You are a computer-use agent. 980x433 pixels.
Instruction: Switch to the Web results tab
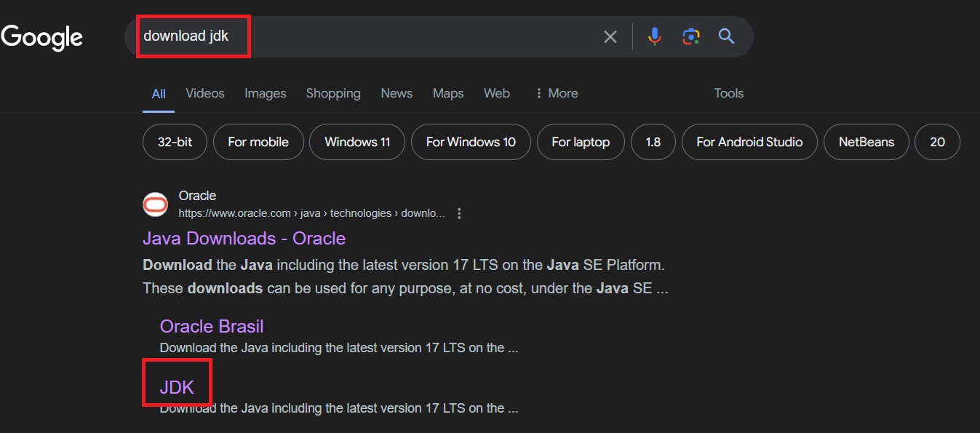tap(496, 93)
